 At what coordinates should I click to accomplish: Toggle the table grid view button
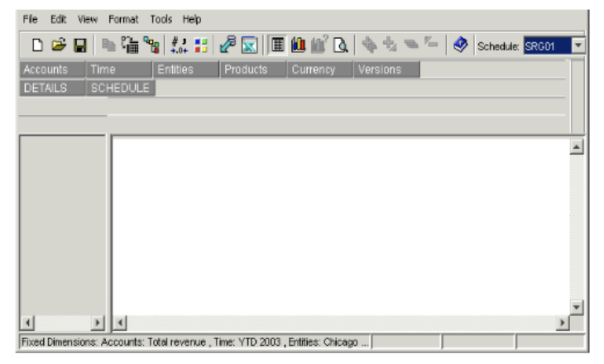pos(277,46)
